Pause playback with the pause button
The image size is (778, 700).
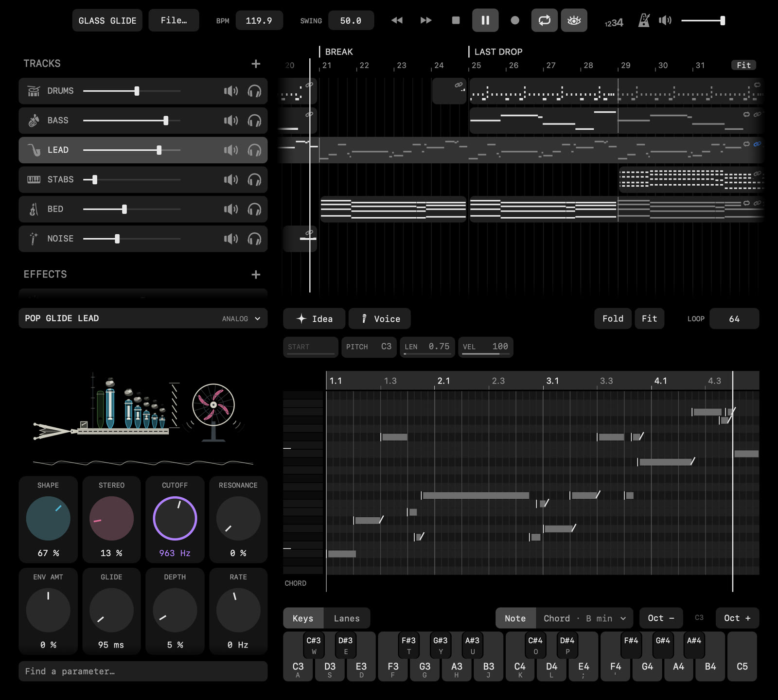click(x=485, y=20)
